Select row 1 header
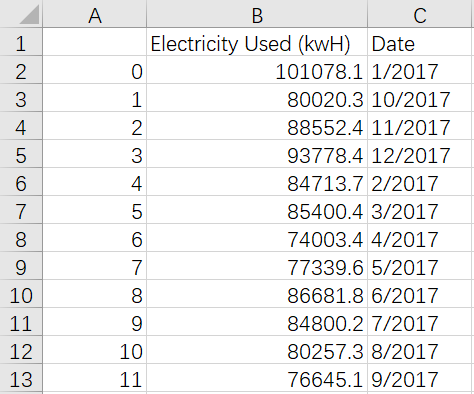Viewport: 474px width, 394px height. point(21,42)
